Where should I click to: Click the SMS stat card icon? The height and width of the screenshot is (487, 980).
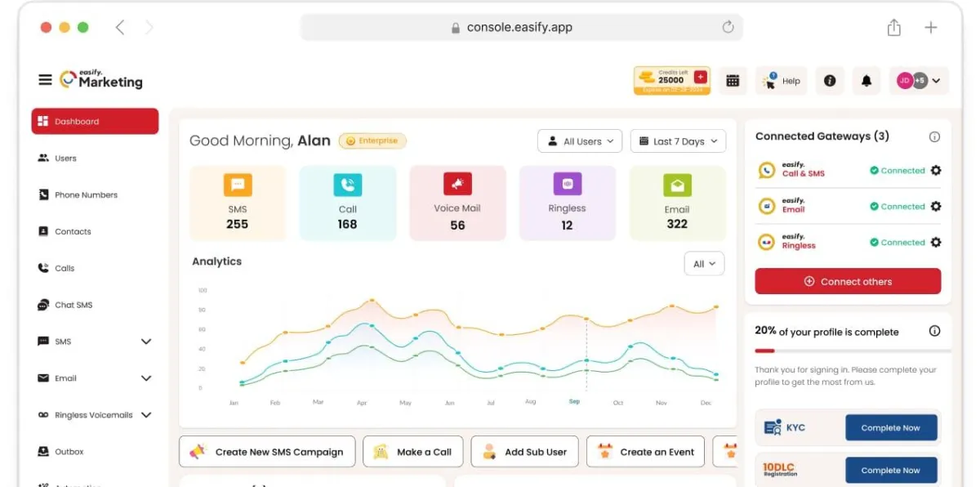point(238,185)
